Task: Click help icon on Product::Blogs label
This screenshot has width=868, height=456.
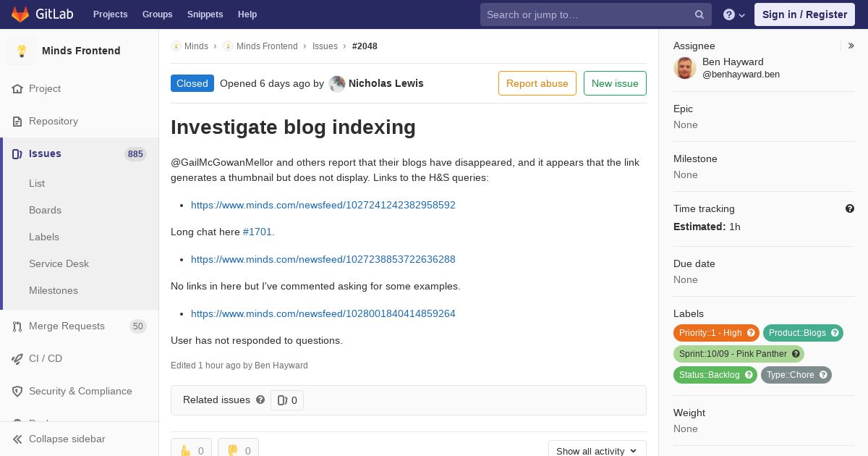Action: tap(835, 333)
